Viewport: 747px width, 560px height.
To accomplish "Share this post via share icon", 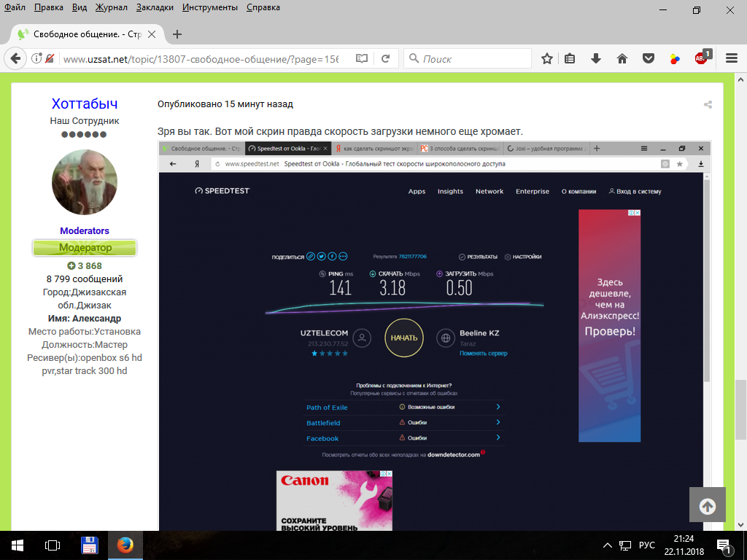I will point(708,105).
